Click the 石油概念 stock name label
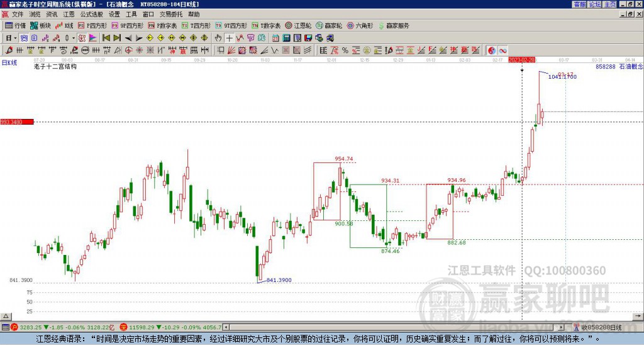The width and height of the screenshot is (644, 345). (x=631, y=66)
